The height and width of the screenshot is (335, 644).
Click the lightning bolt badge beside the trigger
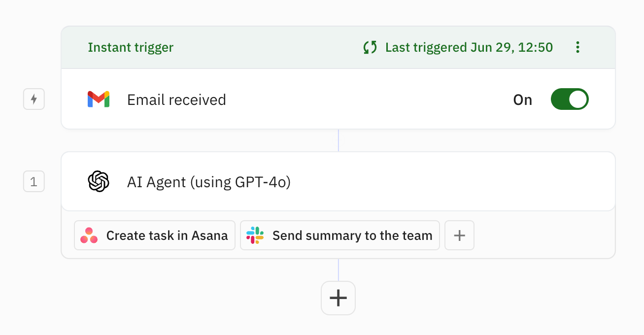(34, 99)
